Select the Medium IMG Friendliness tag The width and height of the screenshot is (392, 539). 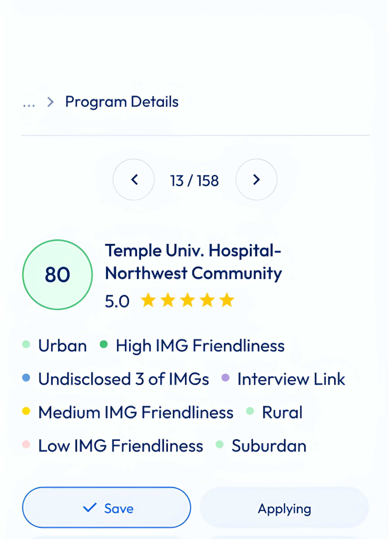(136, 413)
